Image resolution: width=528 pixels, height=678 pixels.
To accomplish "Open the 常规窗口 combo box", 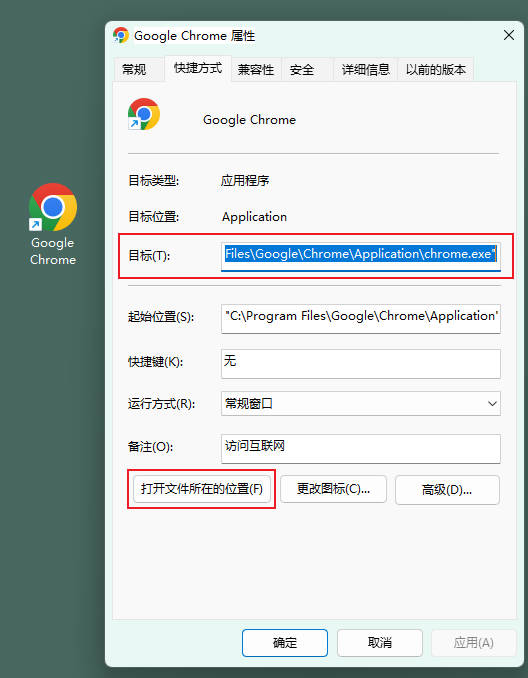I will pos(361,403).
